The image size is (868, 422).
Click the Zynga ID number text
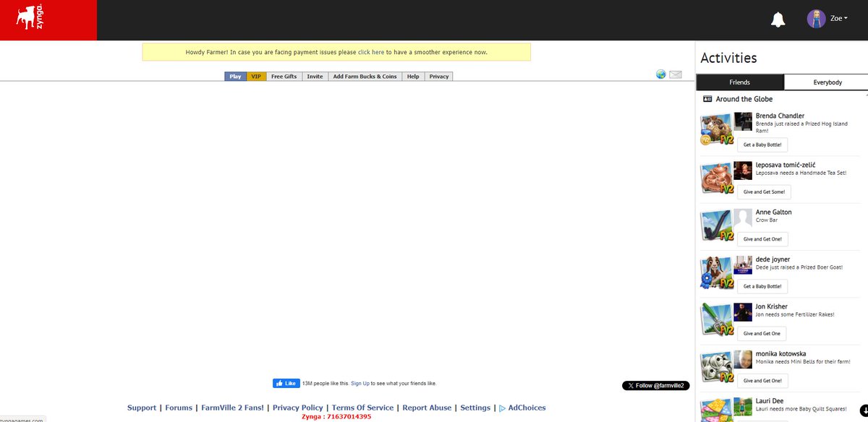336,417
